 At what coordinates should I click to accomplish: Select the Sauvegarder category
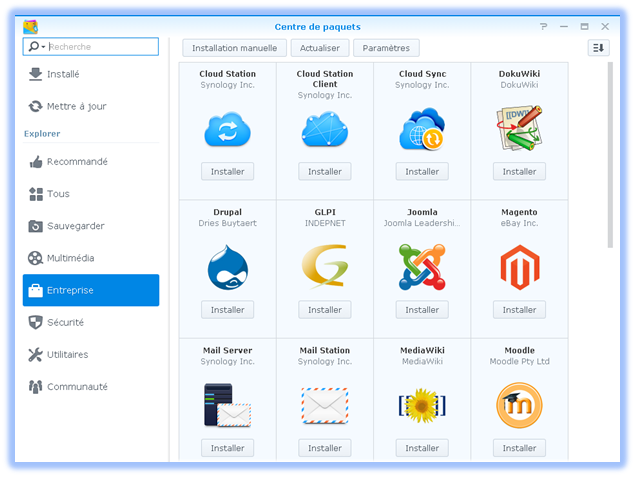coord(91,226)
